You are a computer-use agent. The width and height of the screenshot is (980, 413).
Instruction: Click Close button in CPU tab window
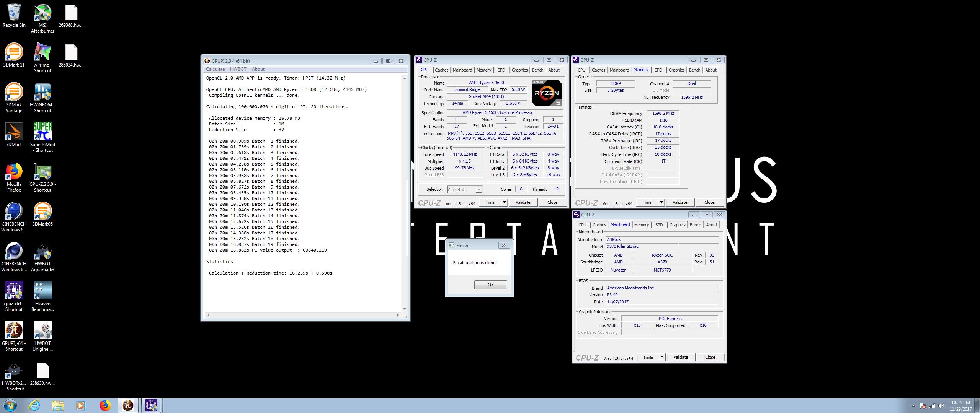(x=552, y=202)
